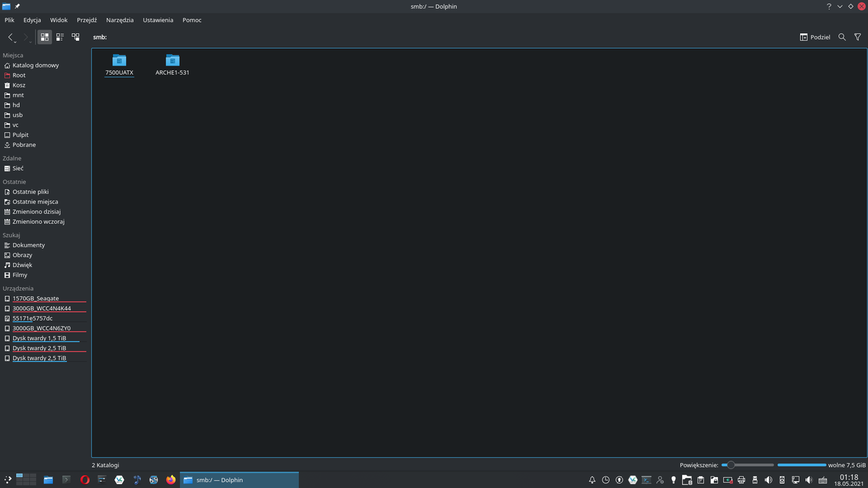Launch Firefox from taskbar
This screenshot has width=868, height=488.
click(171, 480)
